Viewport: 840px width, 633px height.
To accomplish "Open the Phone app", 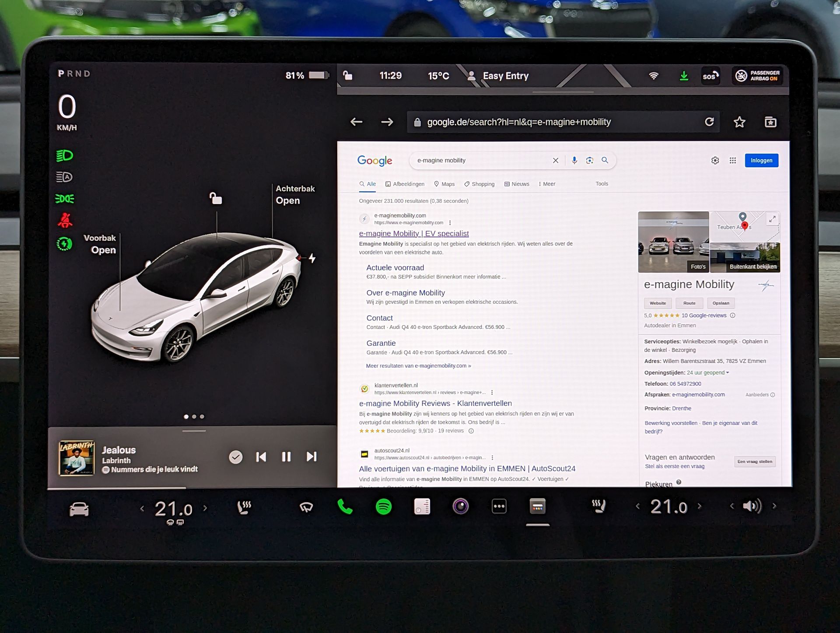I will pyautogui.click(x=345, y=507).
